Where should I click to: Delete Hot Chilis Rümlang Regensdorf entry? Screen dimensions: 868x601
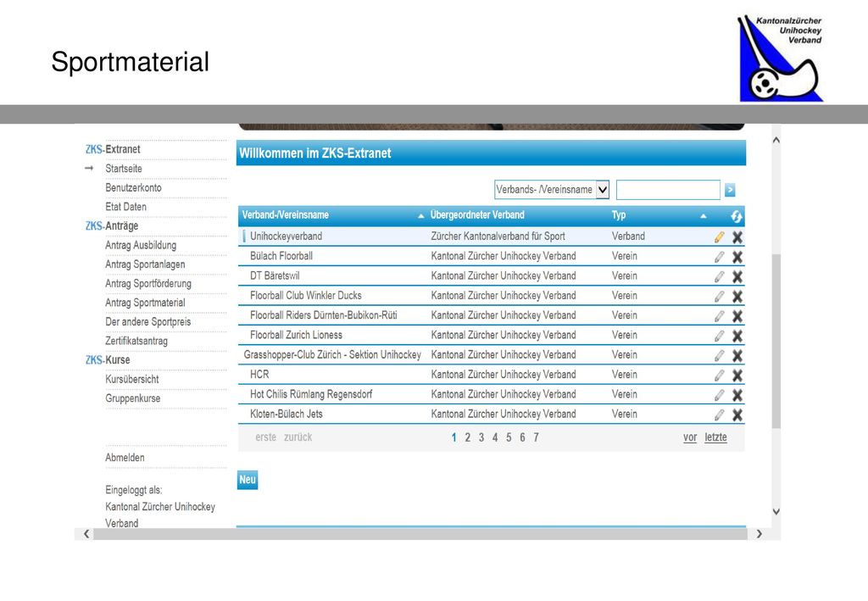[737, 395]
